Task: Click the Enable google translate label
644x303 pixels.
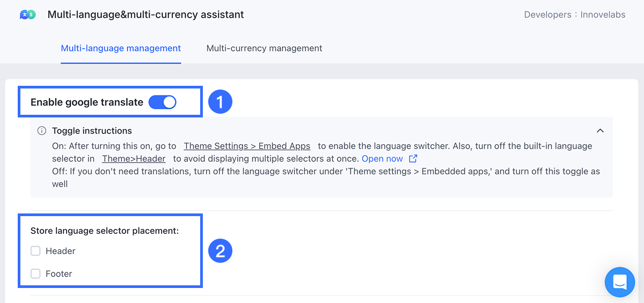Action: point(87,102)
